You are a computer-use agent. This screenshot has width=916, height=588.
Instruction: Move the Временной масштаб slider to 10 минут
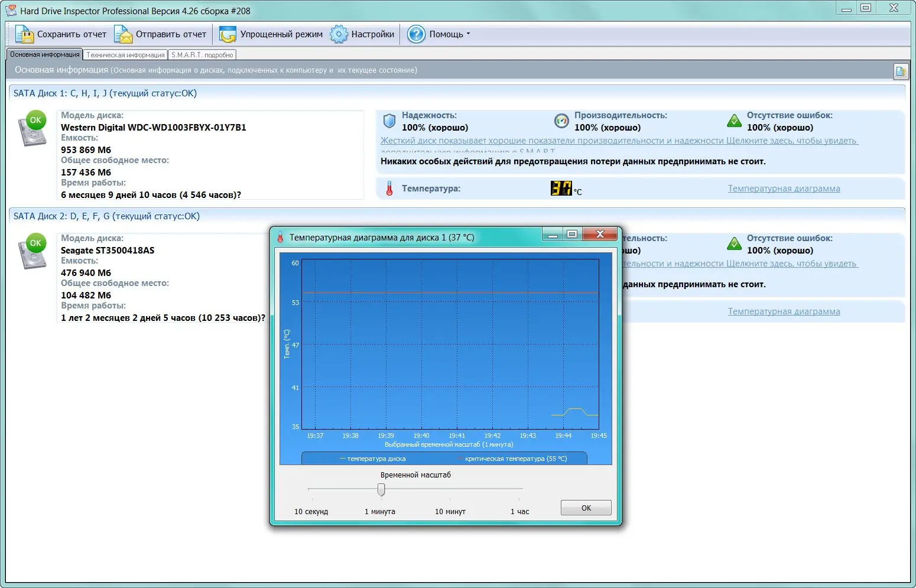pos(450,489)
